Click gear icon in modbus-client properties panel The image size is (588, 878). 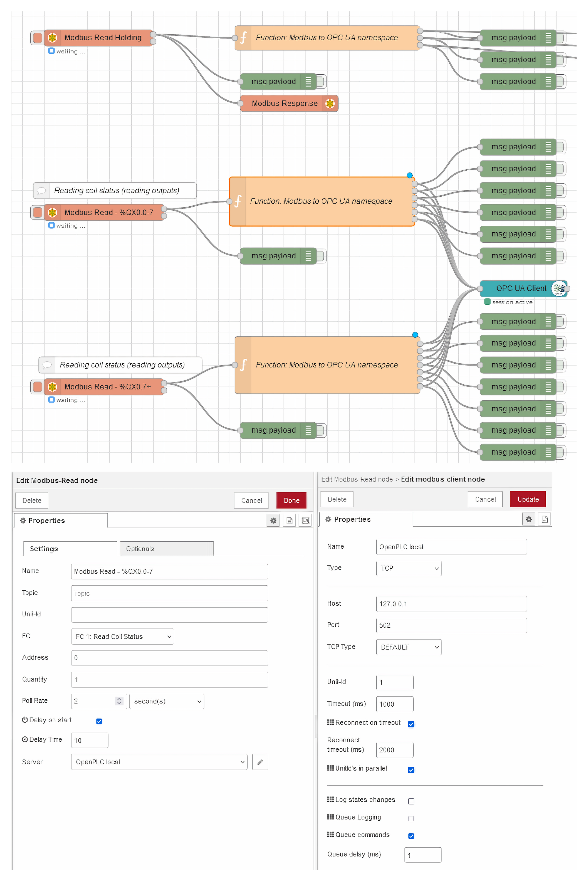pos(528,519)
